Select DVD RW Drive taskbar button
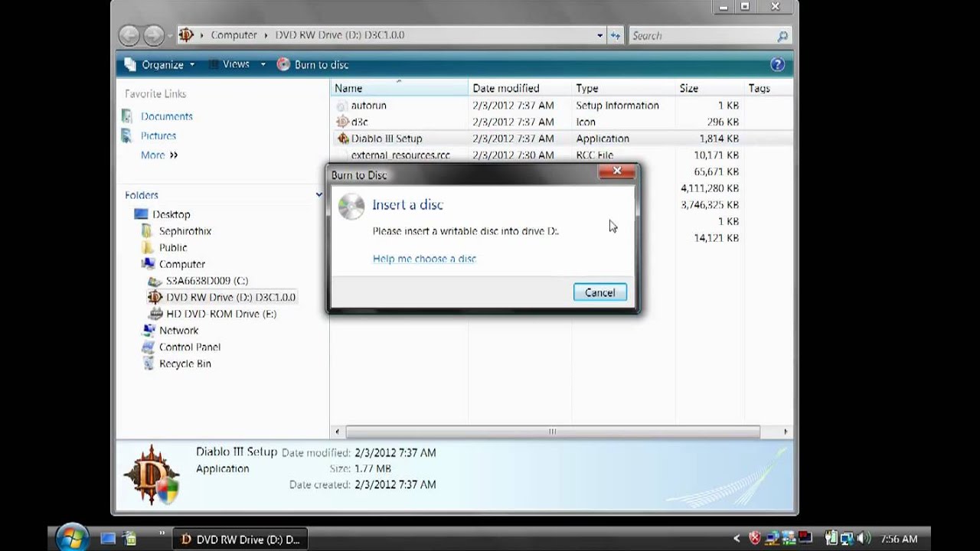 point(241,539)
